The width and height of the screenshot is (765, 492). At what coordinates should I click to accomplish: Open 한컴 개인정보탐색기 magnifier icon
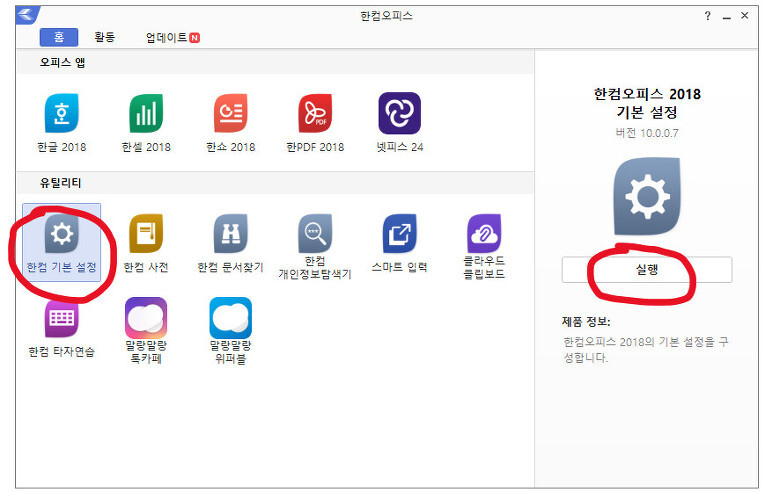pyautogui.click(x=315, y=233)
